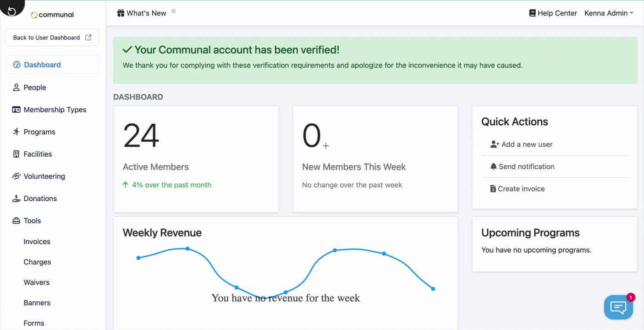Click the Dashboard gauge icon in sidebar
The height and width of the screenshot is (330, 644).
[17, 65]
